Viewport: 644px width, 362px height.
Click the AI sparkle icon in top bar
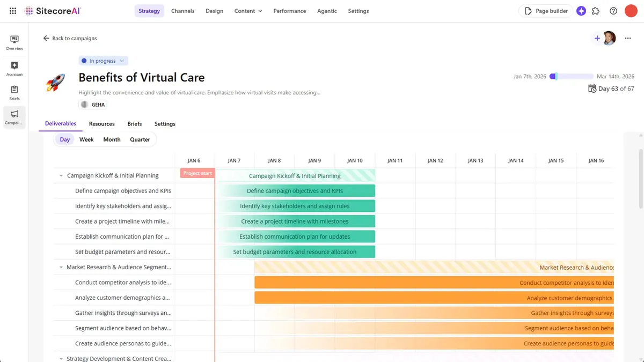[x=581, y=10]
